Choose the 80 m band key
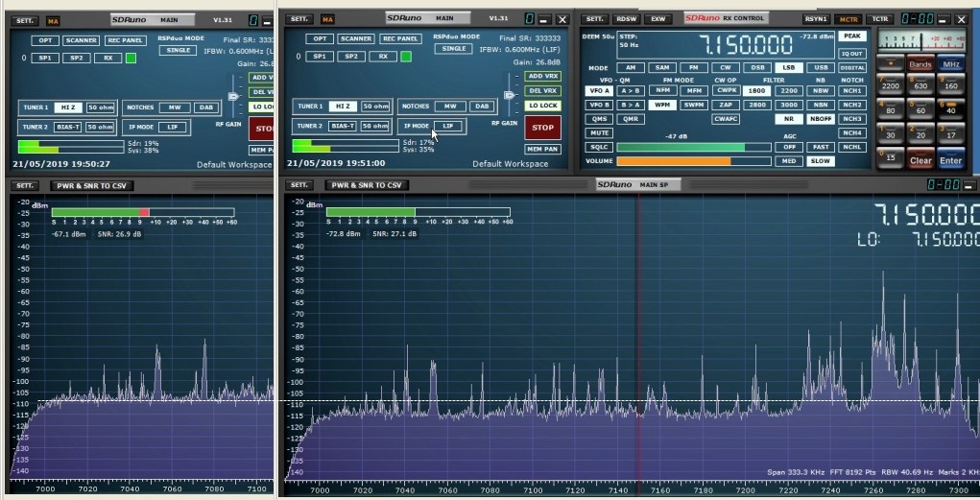The width and height of the screenshot is (980, 500). pyautogui.click(x=890, y=108)
